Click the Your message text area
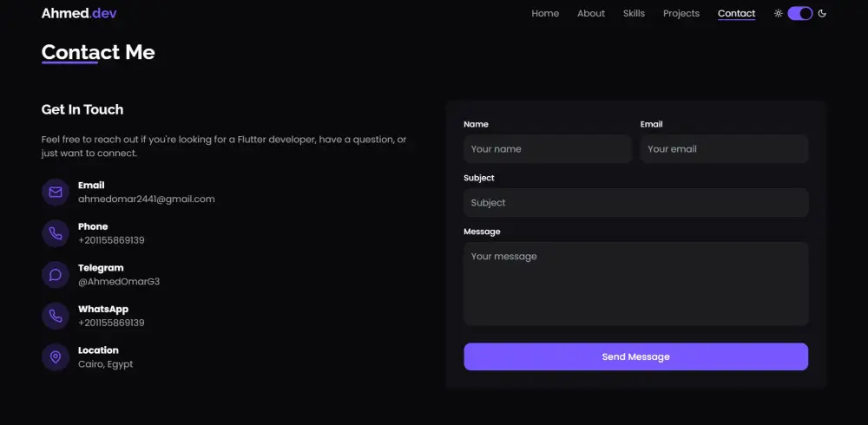This screenshot has width=868, height=425. 635,284
